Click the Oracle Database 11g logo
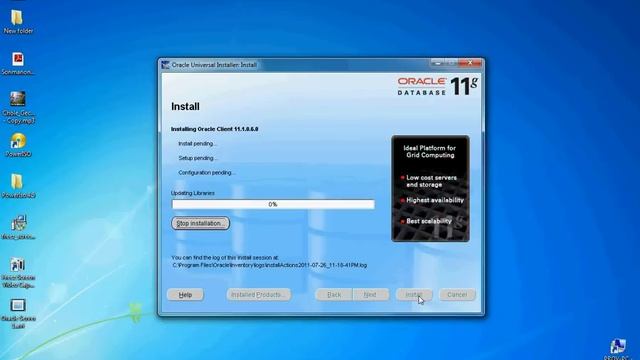 (438, 86)
